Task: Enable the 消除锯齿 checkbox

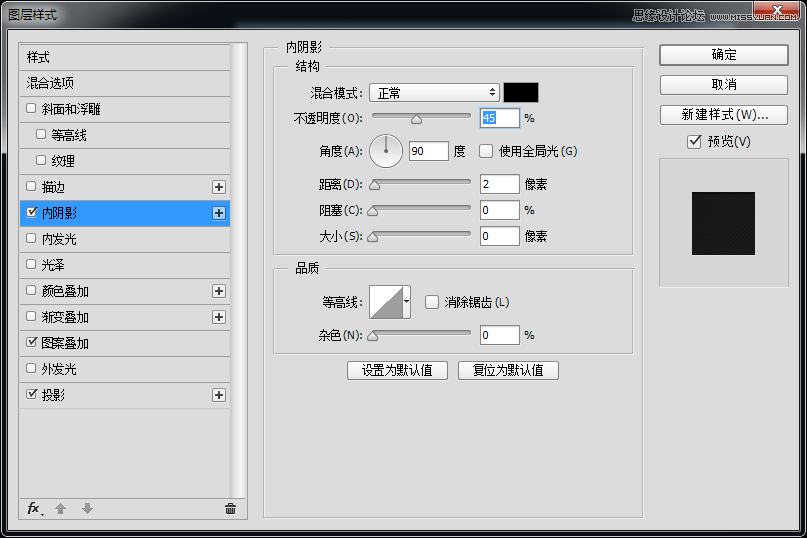Action: [432, 302]
